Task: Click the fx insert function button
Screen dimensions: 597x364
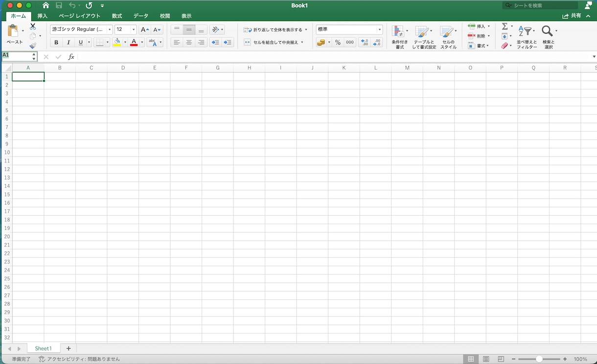Action: [x=71, y=57]
